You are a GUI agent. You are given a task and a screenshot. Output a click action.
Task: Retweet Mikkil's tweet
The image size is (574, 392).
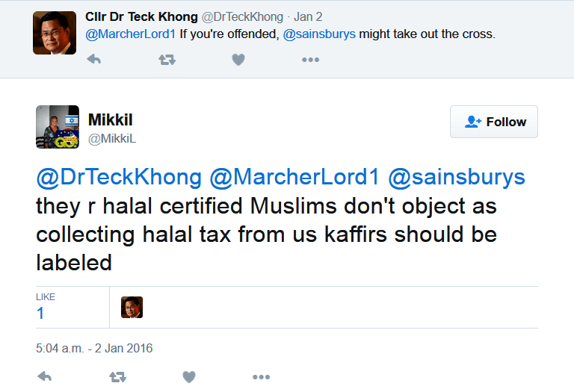click(x=118, y=377)
